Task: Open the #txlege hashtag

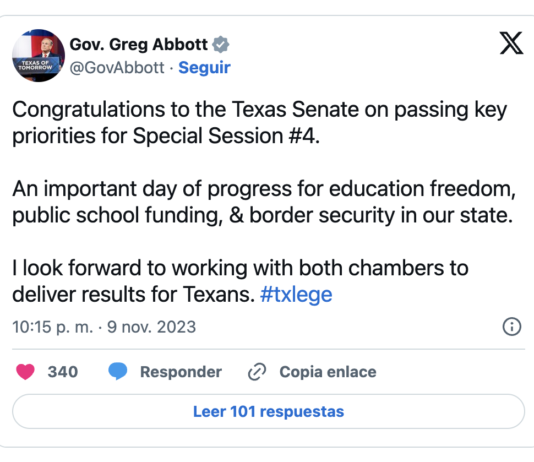Action: [x=296, y=294]
